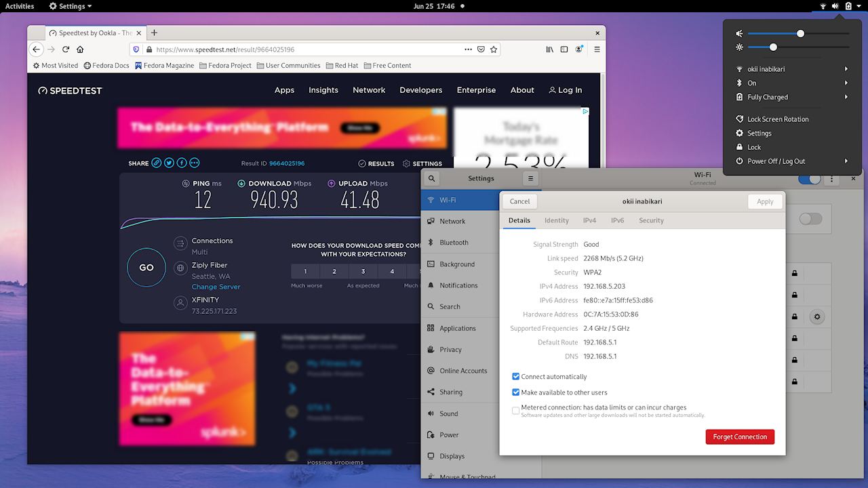
Task: Bookmark this page with the star icon
Action: coord(494,49)
